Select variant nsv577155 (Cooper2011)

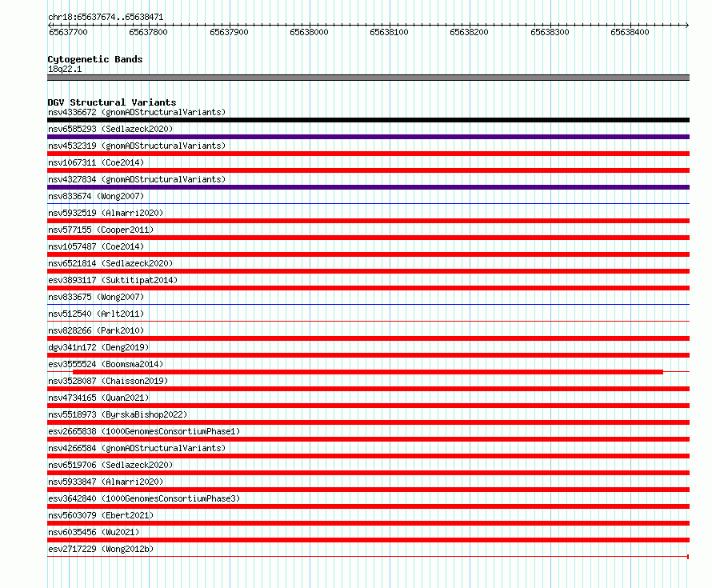(x=101, y=230)
